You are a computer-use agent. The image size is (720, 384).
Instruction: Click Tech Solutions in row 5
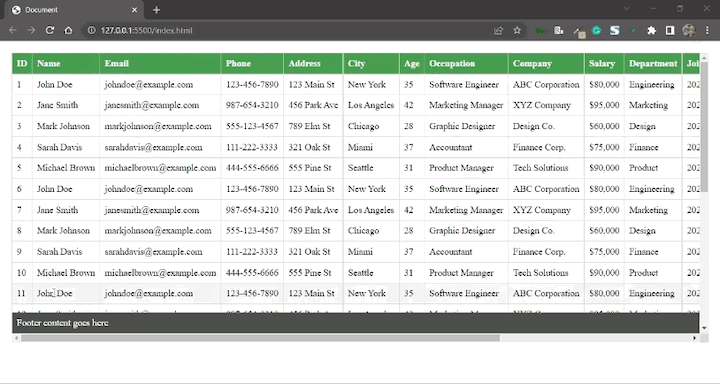click(540, 168)
